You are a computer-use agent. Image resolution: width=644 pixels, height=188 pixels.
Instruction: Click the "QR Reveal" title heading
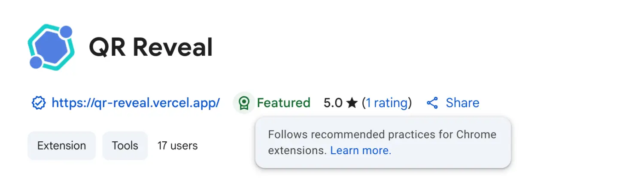pyautogui.click(x=151, y=47)
